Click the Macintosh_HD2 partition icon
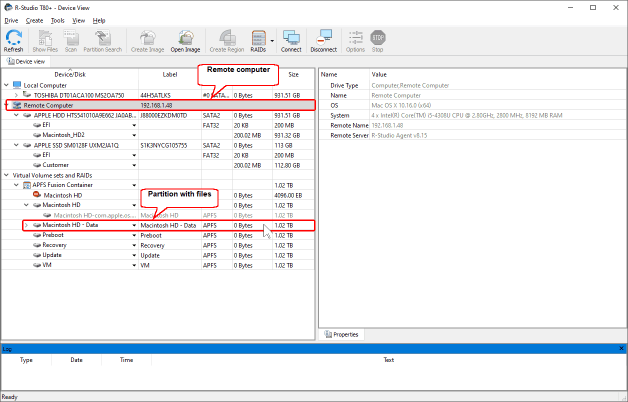The width and height of the screenshot is (628, 402). (x=37, y=135)
